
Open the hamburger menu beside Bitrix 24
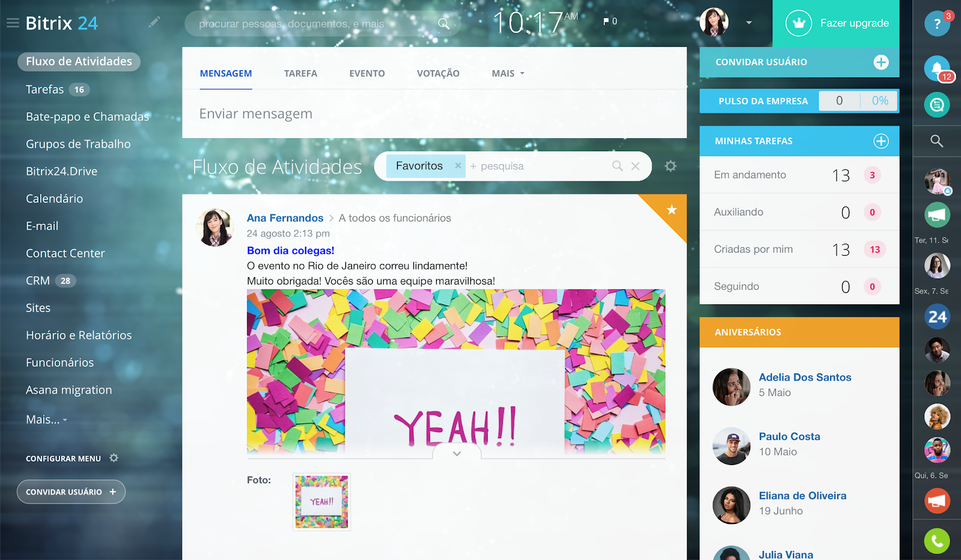coord(13,23)
